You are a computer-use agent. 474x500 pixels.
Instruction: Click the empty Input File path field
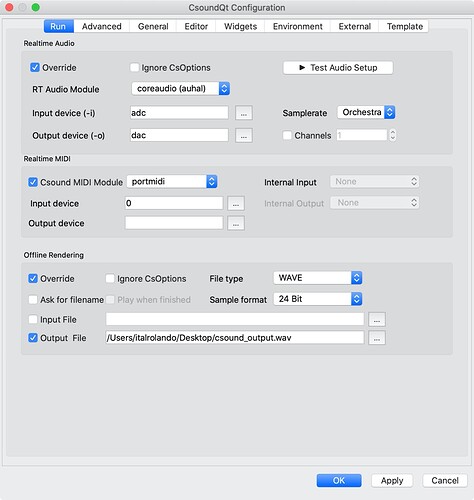point(235,319)
